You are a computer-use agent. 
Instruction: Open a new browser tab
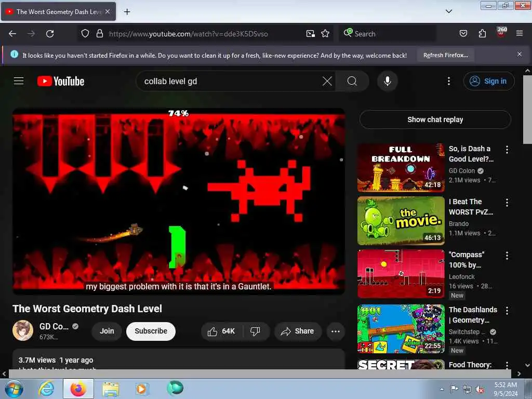click(127, 12)
